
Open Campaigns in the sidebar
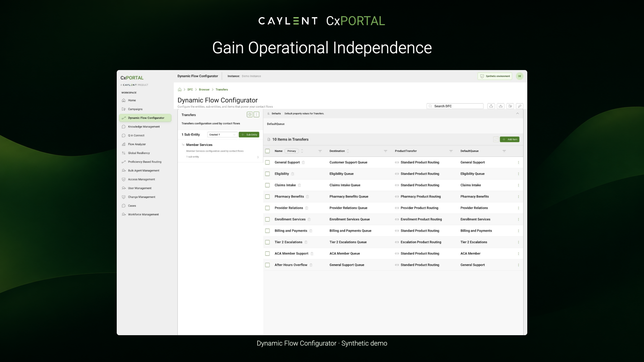[x=145, y=109]
